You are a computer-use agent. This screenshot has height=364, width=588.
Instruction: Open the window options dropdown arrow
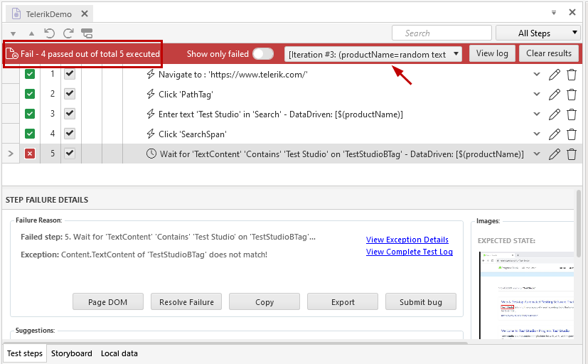tap(553, 13)
